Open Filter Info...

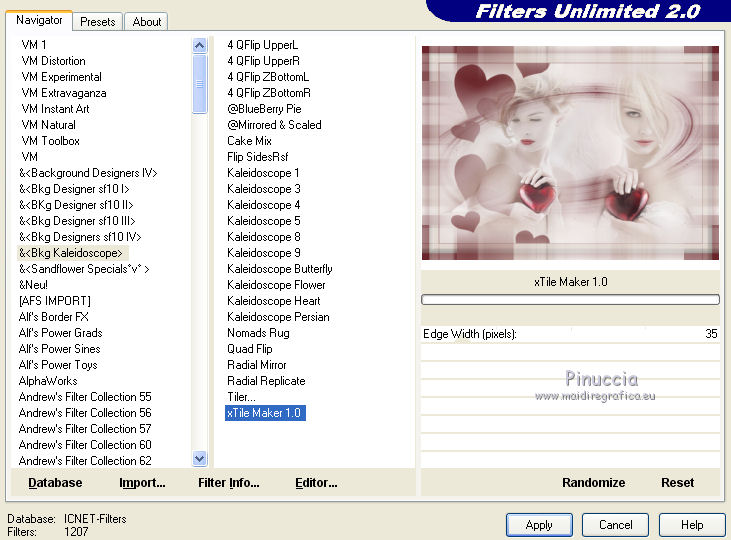tap(228, 483)
